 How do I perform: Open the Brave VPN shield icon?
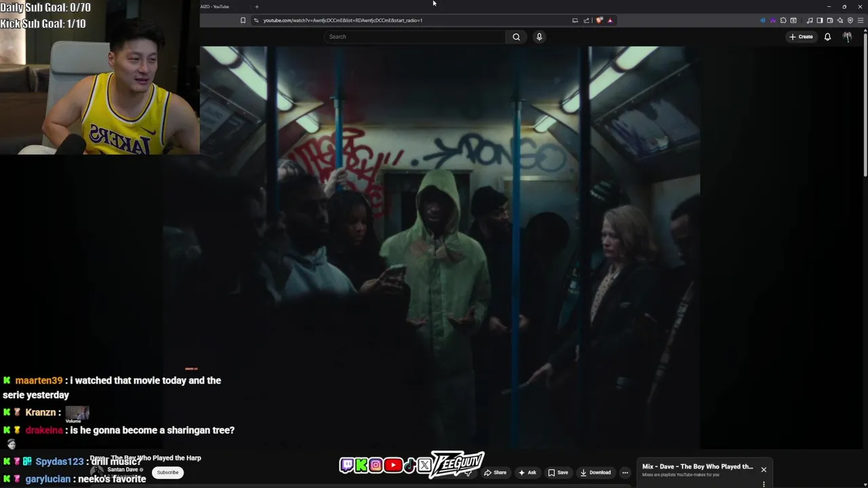850,20
